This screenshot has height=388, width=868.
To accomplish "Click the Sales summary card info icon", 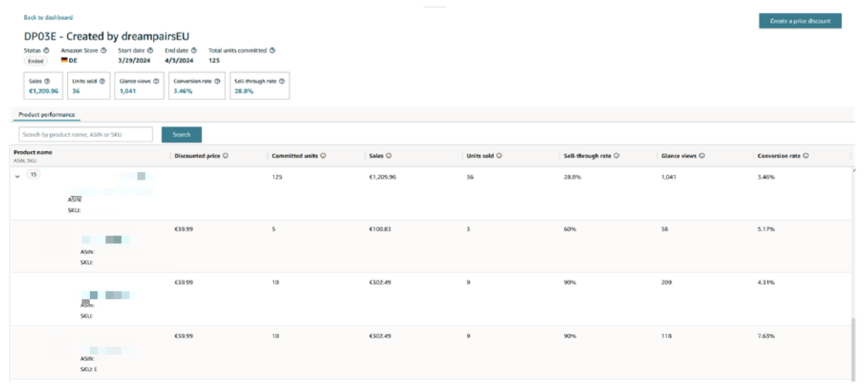I will (x=47, y=81).
